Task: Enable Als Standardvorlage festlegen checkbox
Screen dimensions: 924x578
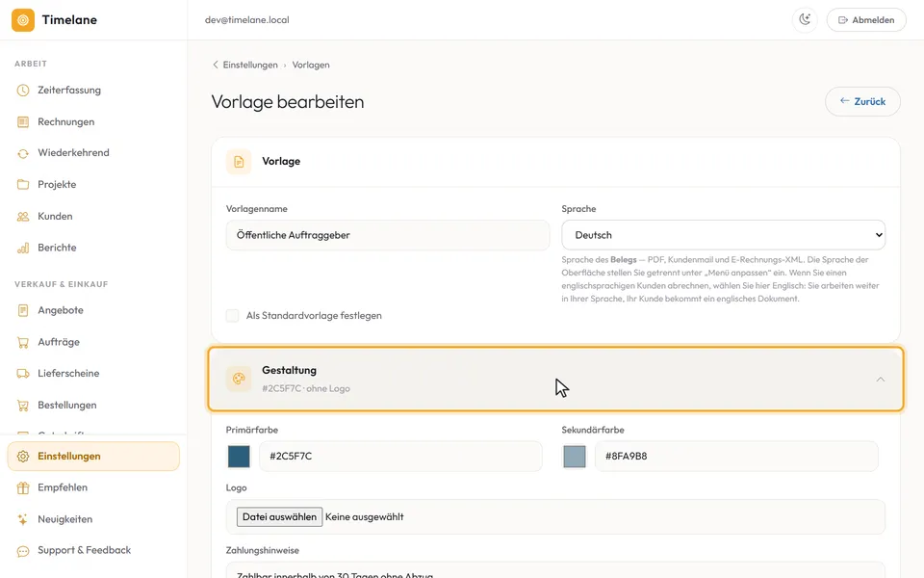Action: coord(232,316)
